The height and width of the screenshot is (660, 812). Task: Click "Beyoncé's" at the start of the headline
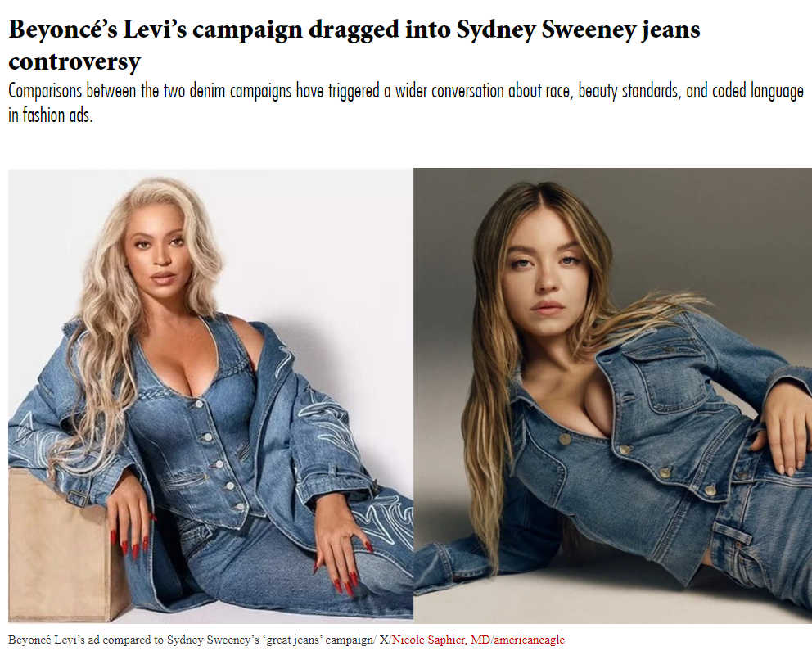point(63,29)
